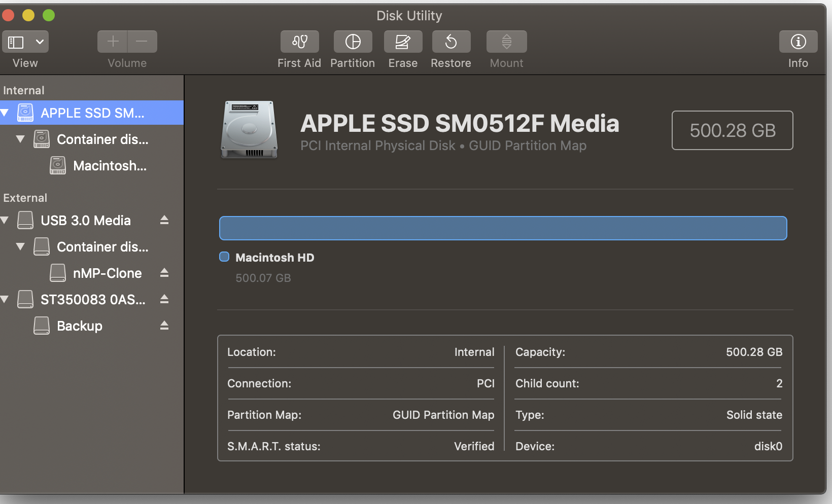Minimize the Disk Utility window
The image size is (832, 504).
coord(28,15)
